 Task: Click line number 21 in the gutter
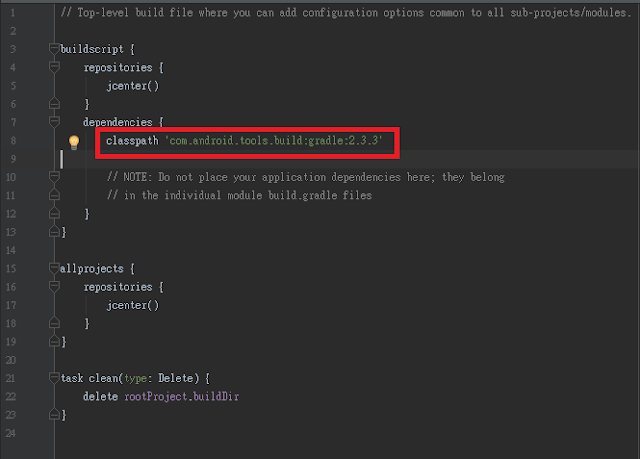point(12,378)
